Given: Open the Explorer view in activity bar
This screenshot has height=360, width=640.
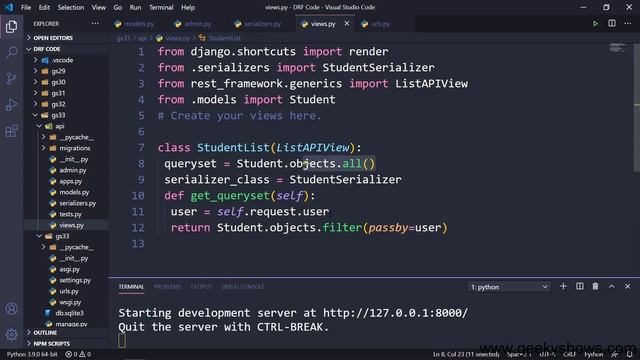Looking at the screenshot, I should click(11, 27).
